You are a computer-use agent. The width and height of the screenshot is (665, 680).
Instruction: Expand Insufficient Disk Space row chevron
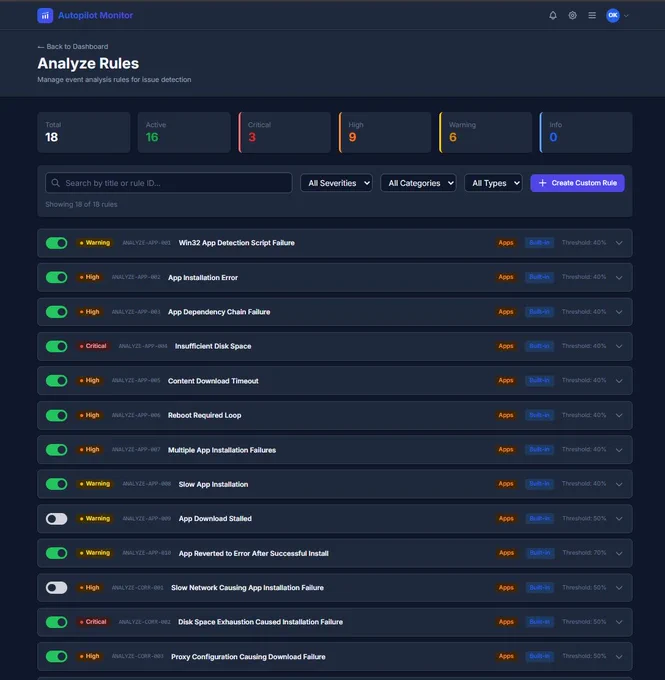pyautogui.click(x=619, y=346)
